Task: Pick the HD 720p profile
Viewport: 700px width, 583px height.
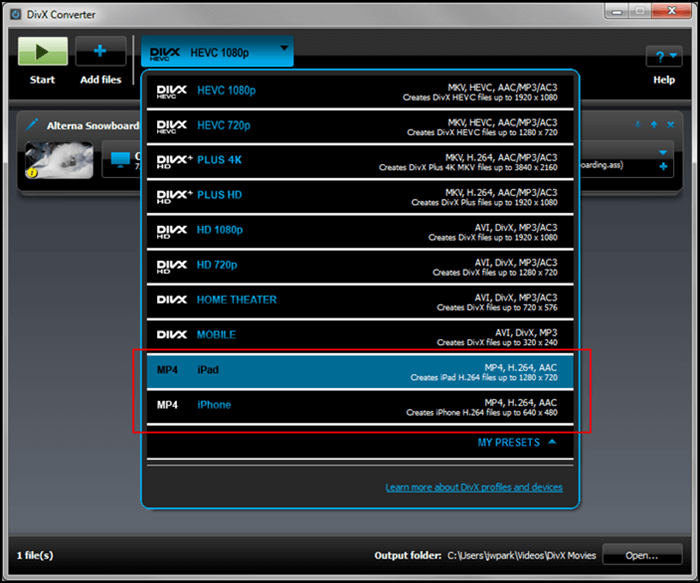Action: point(360,267)
